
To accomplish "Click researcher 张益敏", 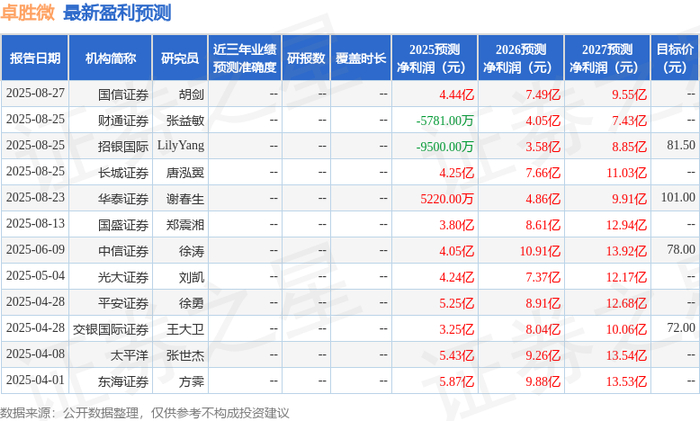I will [x=185, y=121].
